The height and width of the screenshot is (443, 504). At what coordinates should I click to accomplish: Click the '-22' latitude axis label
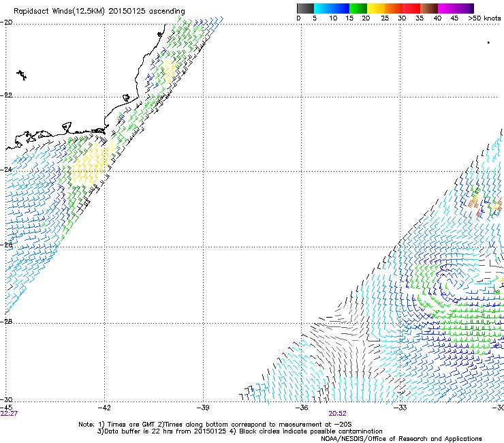6,95
